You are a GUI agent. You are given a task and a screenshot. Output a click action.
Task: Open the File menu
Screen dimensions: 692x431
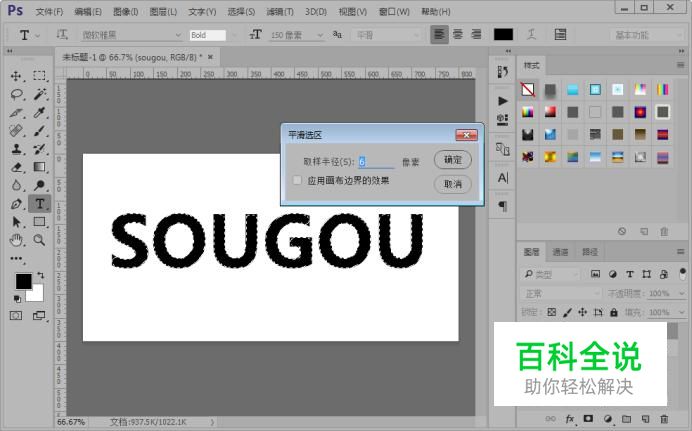click(49, 12)
